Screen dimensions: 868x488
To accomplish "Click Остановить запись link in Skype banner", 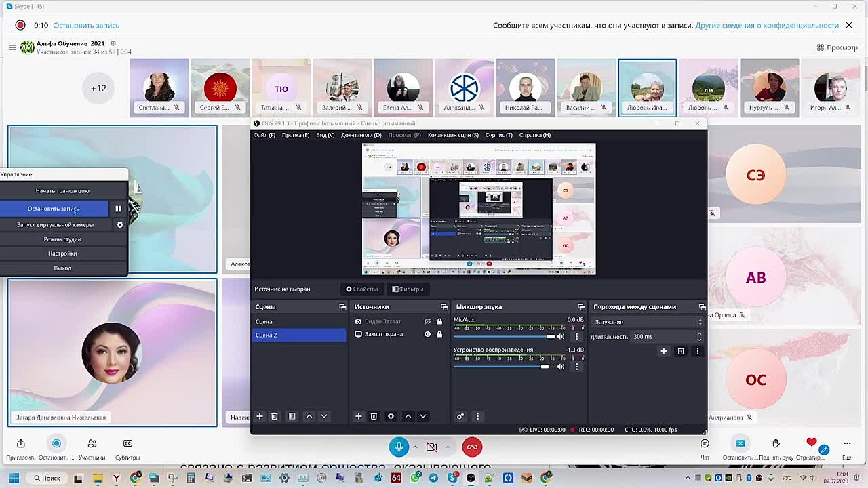I will (86, 26).
